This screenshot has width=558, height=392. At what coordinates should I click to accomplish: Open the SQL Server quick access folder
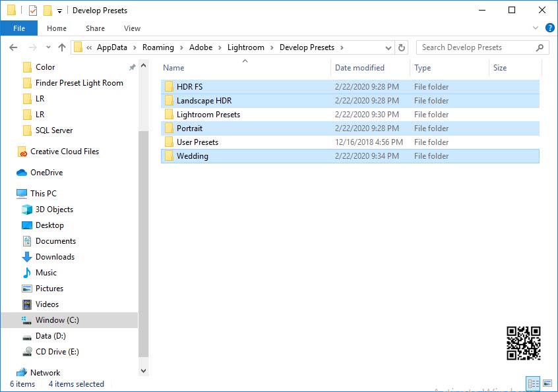(53, 130)
